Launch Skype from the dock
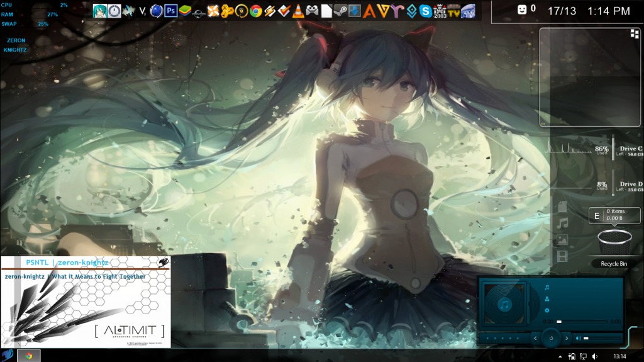 (x=426, y=11)
